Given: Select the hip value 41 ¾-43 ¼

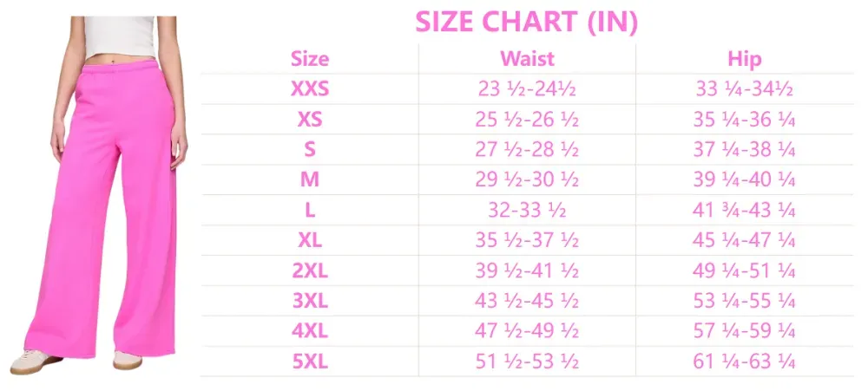Looking at the screenshot, I should click(745, 211).
